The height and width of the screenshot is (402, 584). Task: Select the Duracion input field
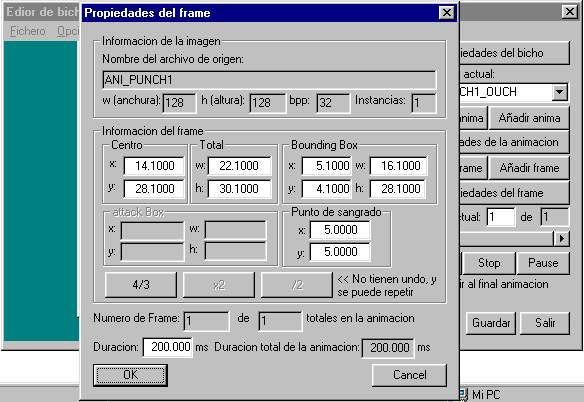[x=168, y=347]
